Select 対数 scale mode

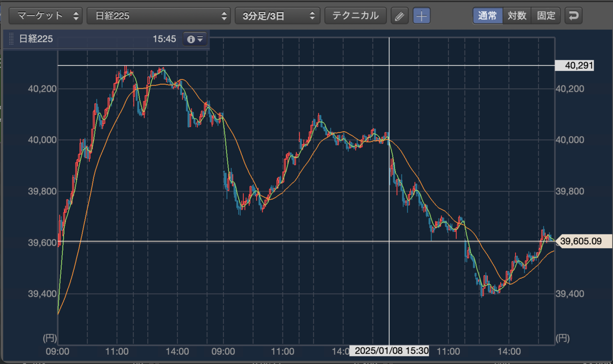coord(517,15)
